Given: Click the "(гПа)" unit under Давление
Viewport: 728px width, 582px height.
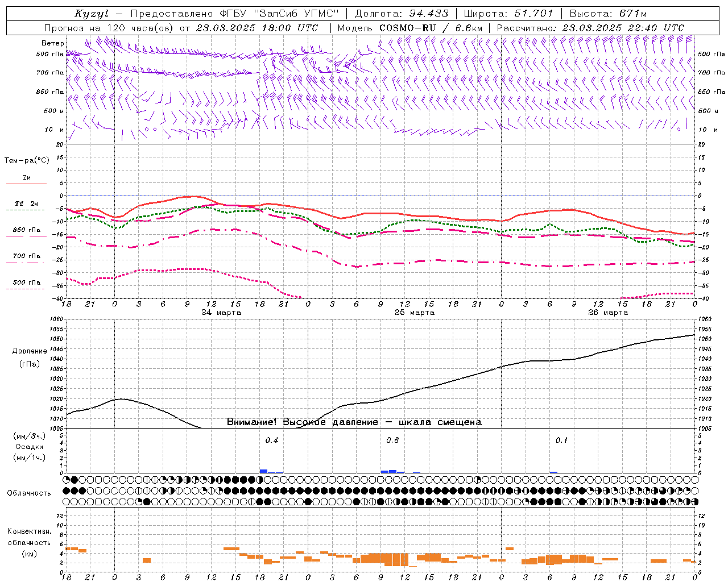Looking at the screenshot, I should 30,364.
